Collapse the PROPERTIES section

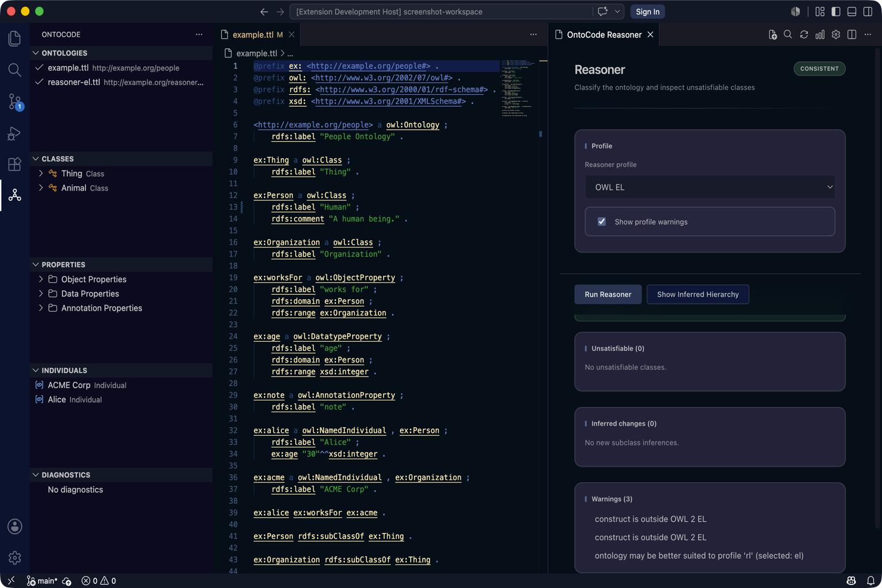pyautogui.click(x=121, y=265)
